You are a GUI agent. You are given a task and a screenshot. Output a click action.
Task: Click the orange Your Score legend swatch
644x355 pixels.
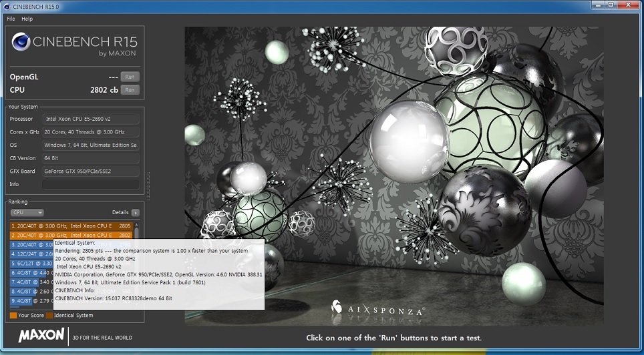13,315
